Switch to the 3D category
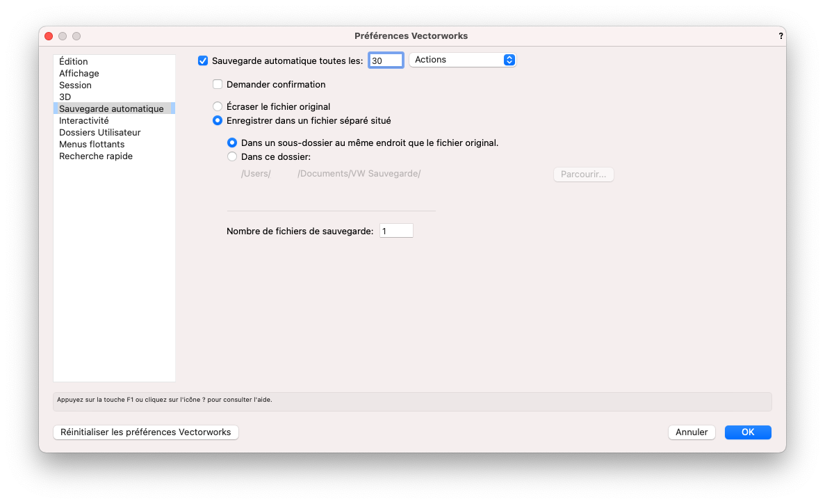This screenshot has width=825, height=504. point(114,97)
